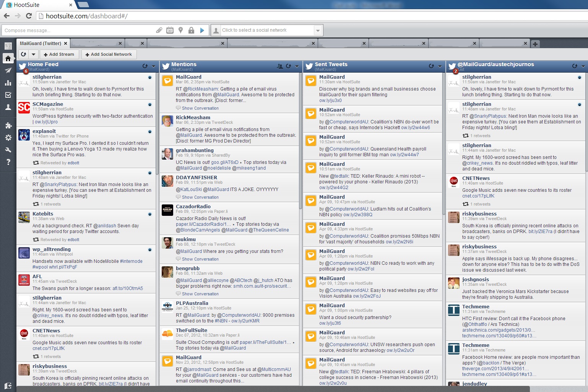Viewport: 588px width, 392px height.
Task: Refresh the Sent Tweets stream
Action: pyautogui.click(x=431, y=66)
